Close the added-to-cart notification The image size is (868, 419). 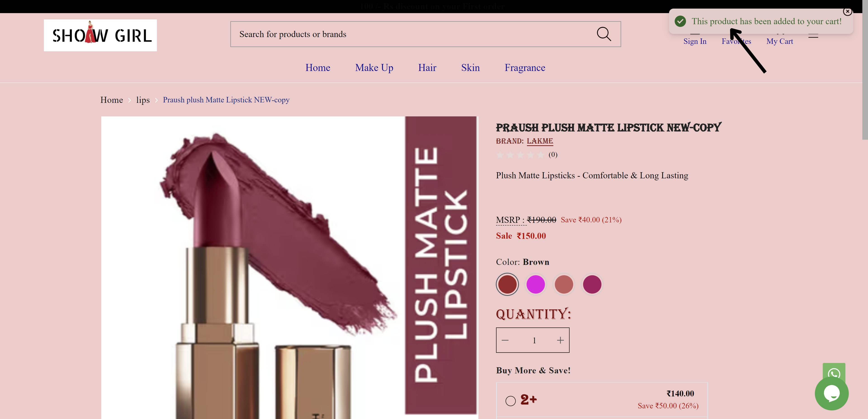[847, 12]
